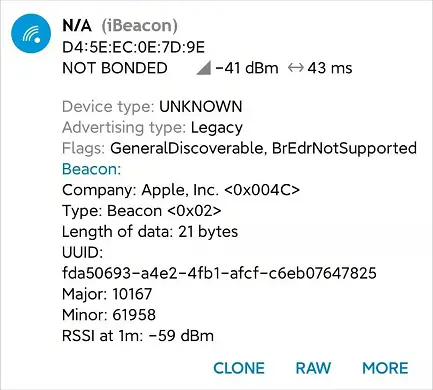The image size is (433, 390).
Task: Click the Flags GeneralDiscoverable row
Action: point(239,148)
